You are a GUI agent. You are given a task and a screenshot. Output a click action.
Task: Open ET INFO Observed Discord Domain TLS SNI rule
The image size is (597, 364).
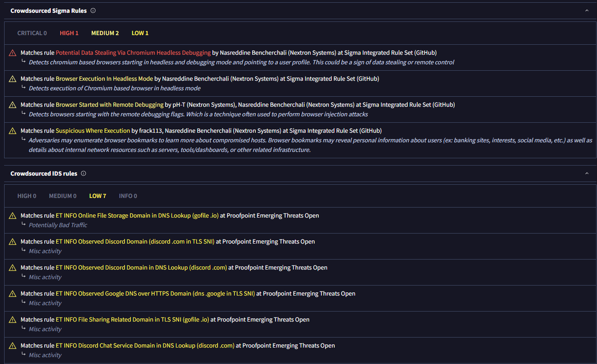[x=135, y=242]
